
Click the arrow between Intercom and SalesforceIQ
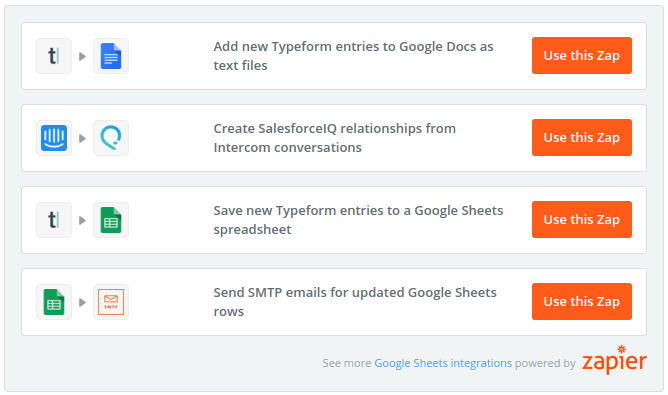[83, 138]
